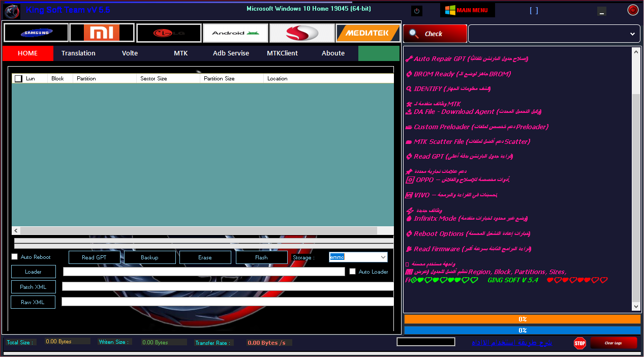The height and width of the screenshot is (357, 644).
Task: Click the Flash button
Action: click(262, 257)
